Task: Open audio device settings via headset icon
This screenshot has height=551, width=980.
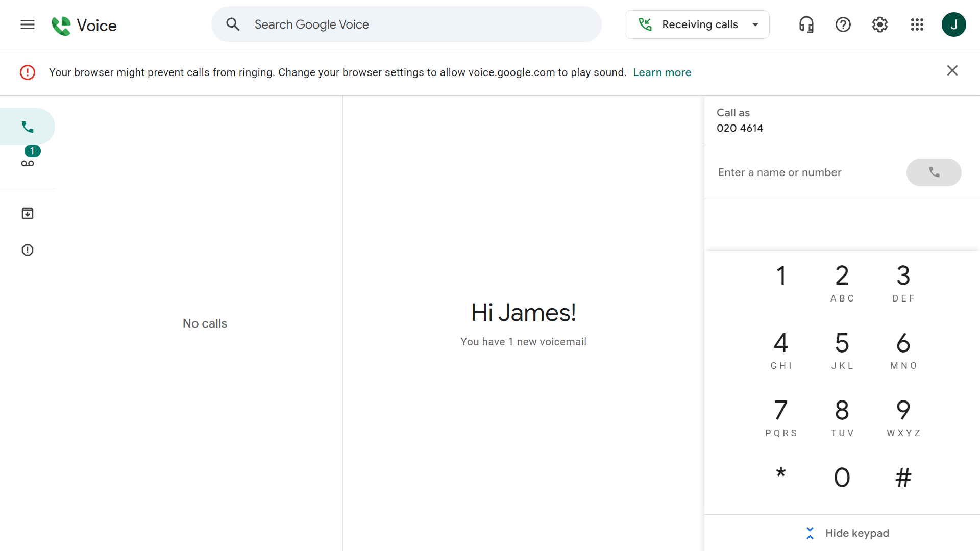Action: 805,24
